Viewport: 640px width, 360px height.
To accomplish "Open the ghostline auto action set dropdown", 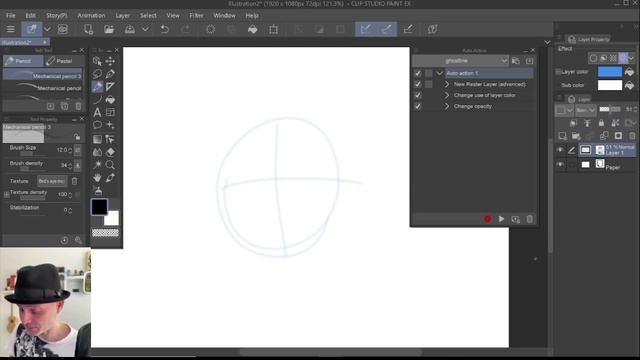I will [x=460, y=61].
